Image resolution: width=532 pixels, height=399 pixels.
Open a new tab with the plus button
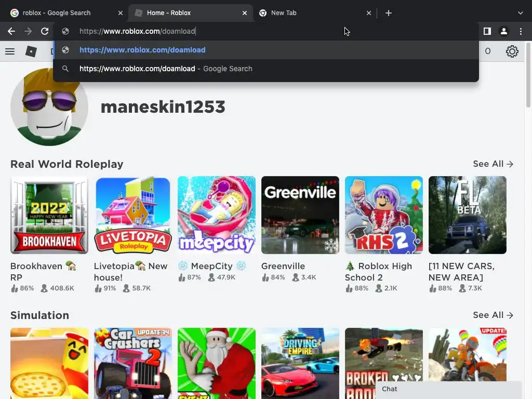(389, 13)
